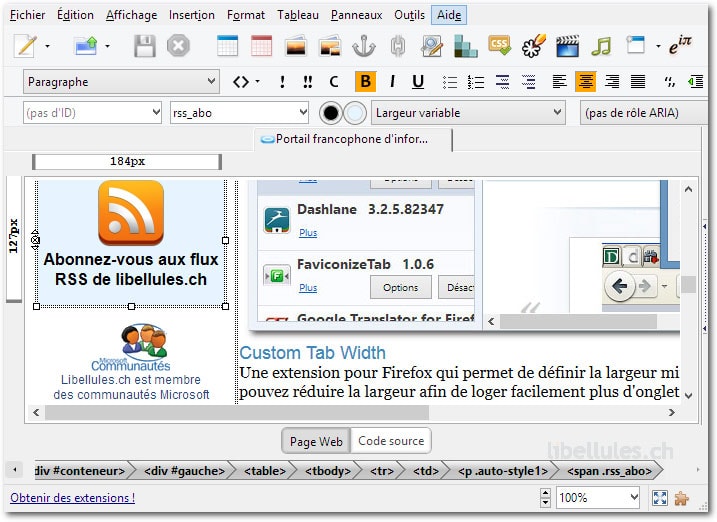Toggle emphasis single exclamation mark
Screen dimensions: 717x522
(x=282, y=82)
